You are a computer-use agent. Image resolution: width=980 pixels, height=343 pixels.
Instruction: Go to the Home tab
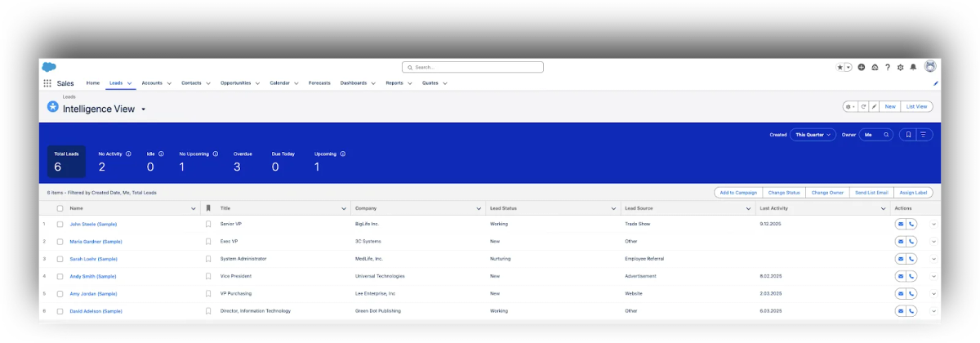tap(92, 82)
